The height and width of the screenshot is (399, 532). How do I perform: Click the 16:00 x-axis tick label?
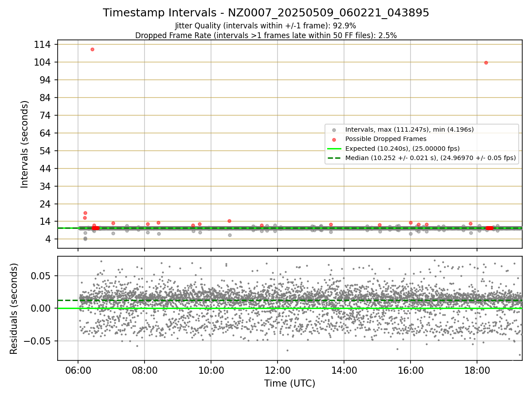tap(411, 370)
